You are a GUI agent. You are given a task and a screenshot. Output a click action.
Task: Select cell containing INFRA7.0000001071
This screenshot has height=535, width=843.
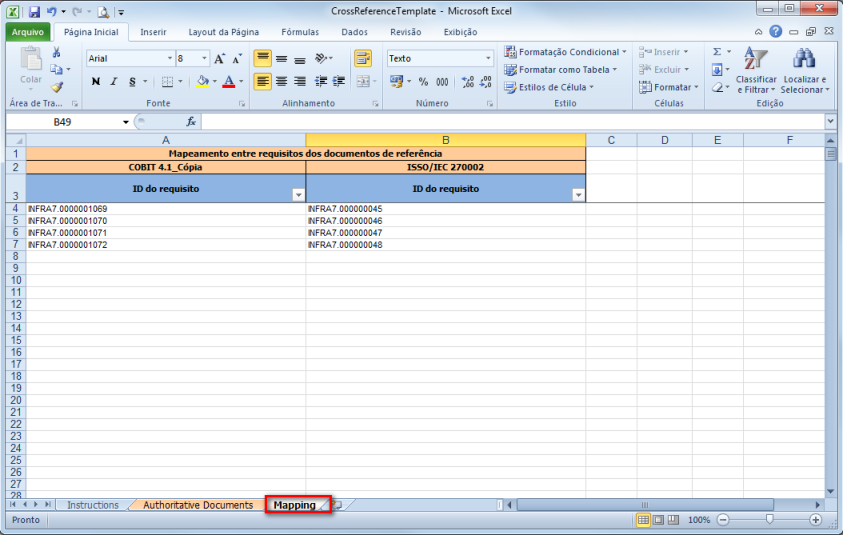coord(166,233)
